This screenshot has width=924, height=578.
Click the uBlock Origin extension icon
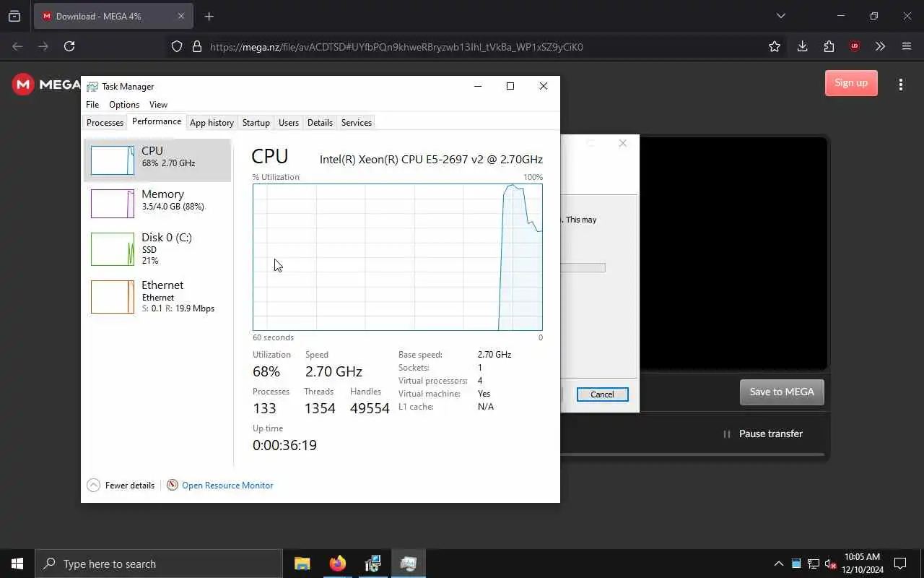click(x=855, y=46)
